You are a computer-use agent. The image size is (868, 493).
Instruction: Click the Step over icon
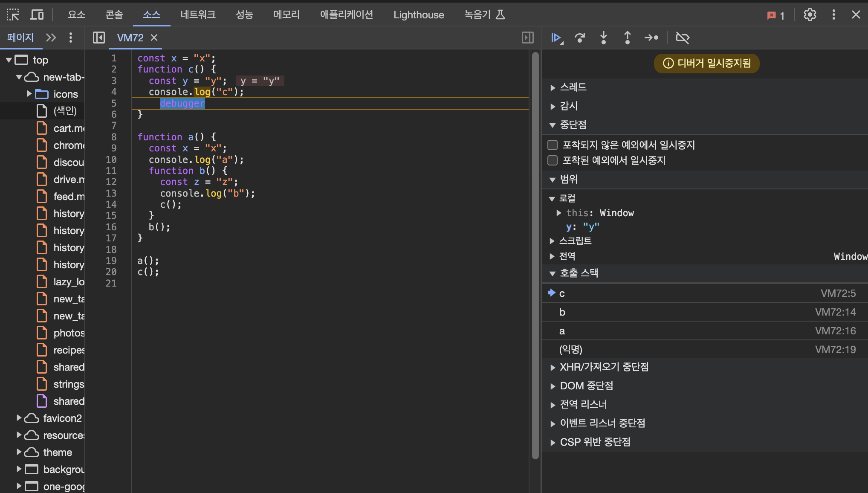[580, 38]
